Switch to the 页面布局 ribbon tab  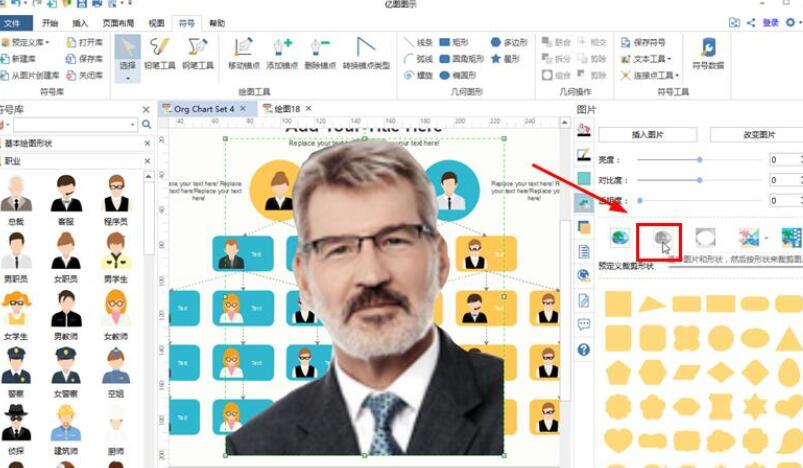[118, 23]
